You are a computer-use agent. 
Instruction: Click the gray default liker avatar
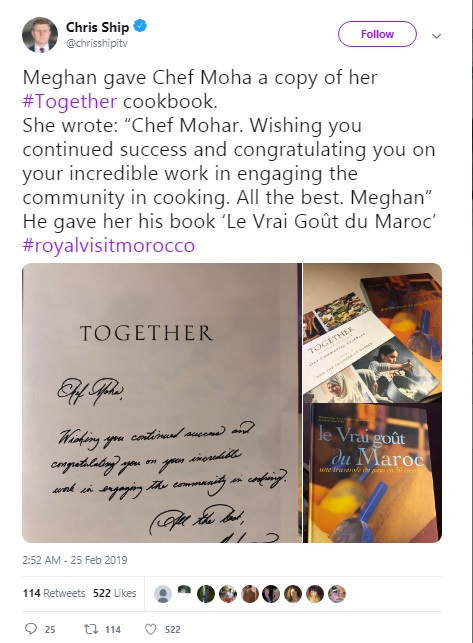click(163, 593)
